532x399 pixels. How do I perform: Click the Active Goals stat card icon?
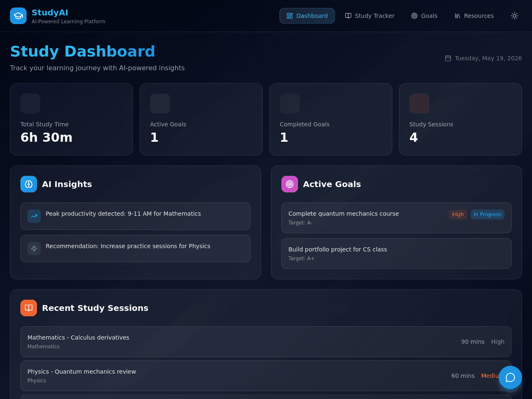(160, 103)
